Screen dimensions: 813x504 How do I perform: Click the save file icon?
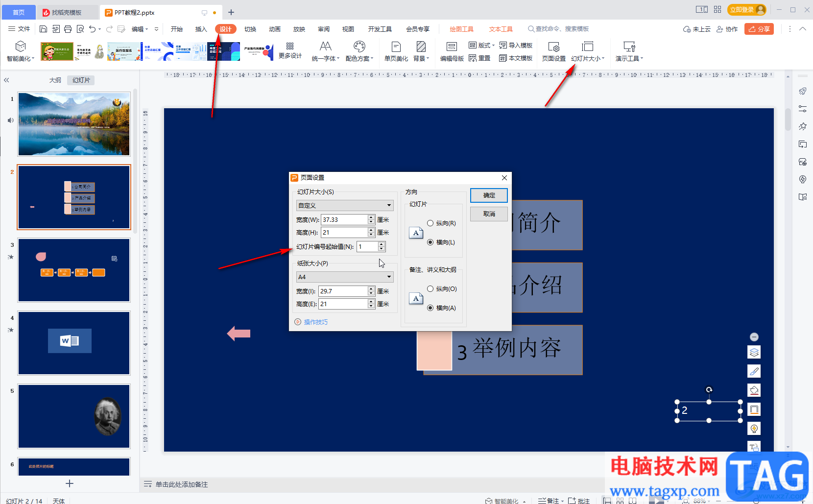[x=43, y=29]
